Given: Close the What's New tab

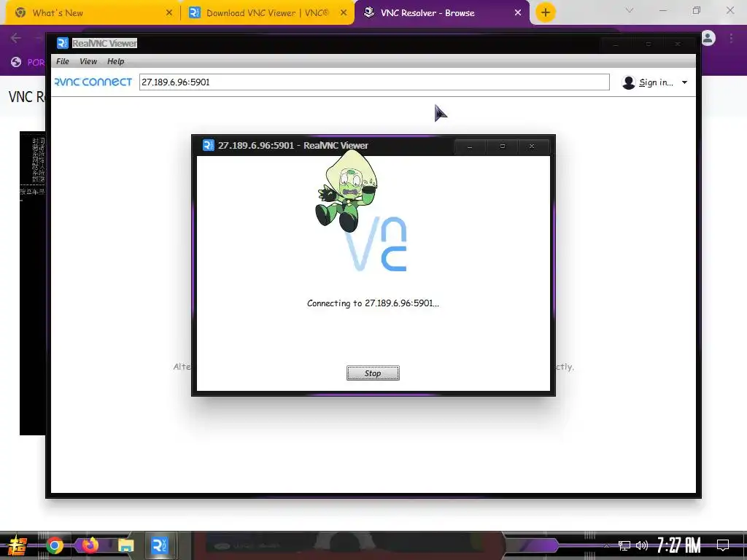Looking at the screenshot, I should [169, 13].
